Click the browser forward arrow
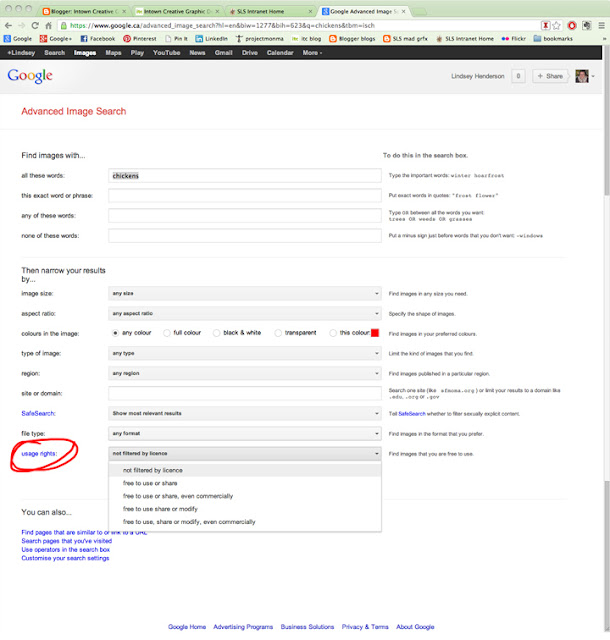This screenshot has width=610, height=640. [x=21, y=25]
